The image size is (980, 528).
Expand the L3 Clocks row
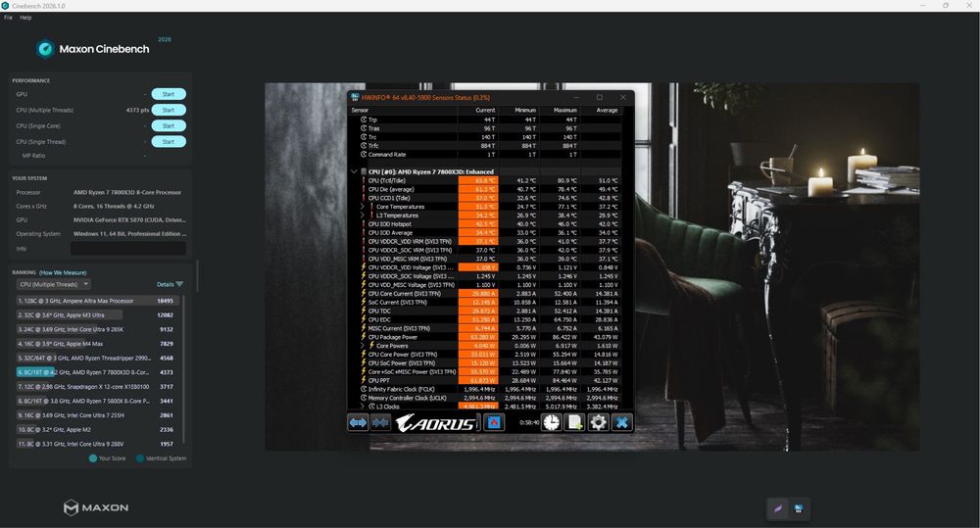pyautogui.click(x=363, y=407)
